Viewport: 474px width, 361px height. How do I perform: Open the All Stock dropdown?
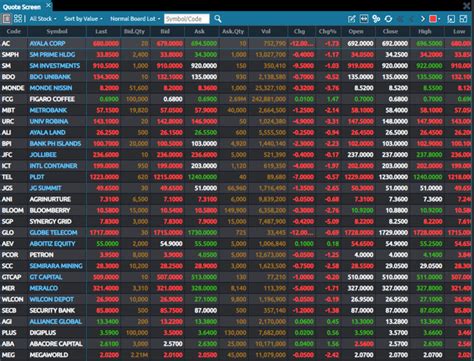point(43,19)
